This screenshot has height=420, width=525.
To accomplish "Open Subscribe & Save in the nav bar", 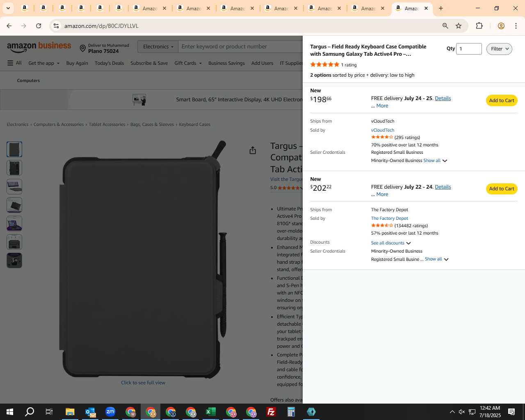I will (x=149, y=63).
